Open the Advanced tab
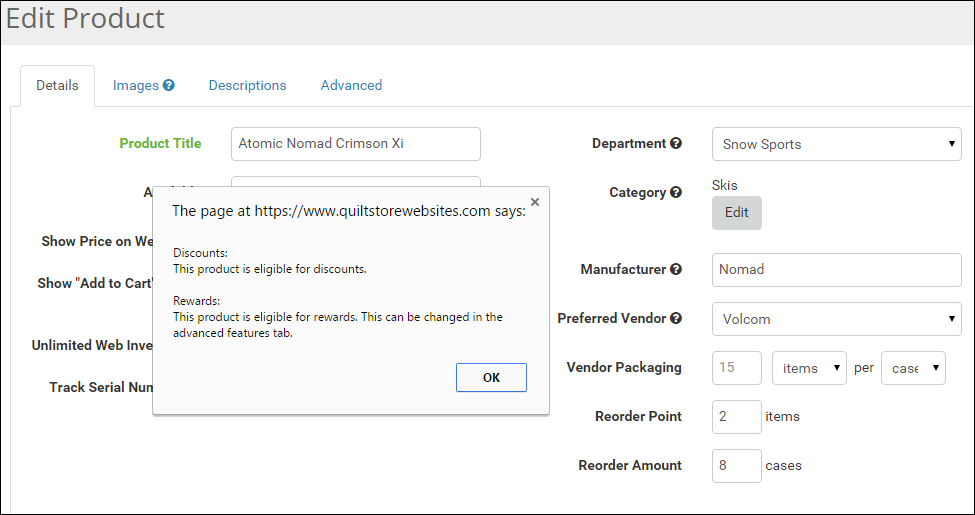 (x=351, y=85)
